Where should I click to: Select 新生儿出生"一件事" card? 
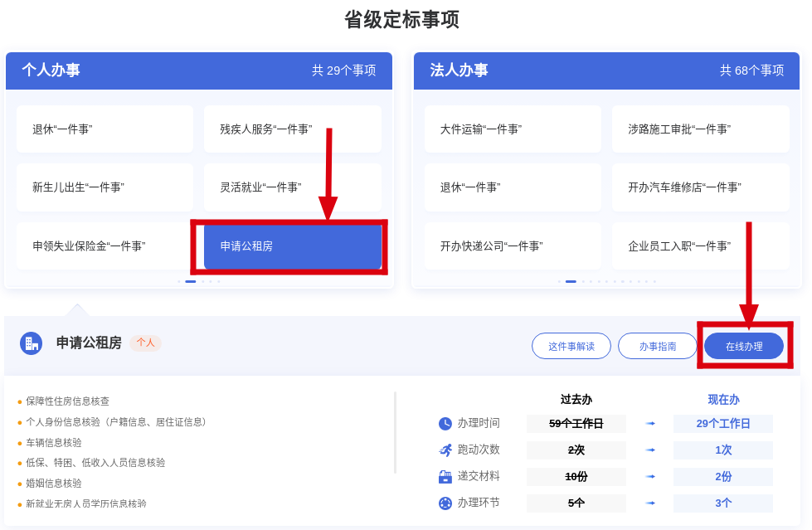coord(105,187)
